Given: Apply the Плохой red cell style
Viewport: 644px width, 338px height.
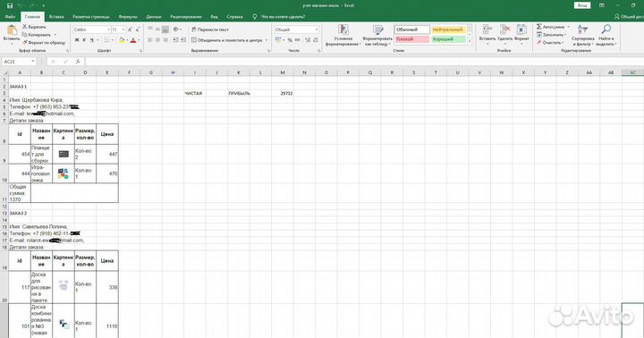Looking at the screenshot, I should pos(412,39).
